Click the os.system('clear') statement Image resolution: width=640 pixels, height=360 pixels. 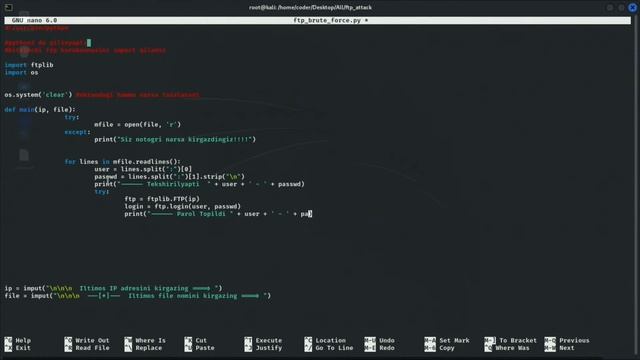[38, 95]
